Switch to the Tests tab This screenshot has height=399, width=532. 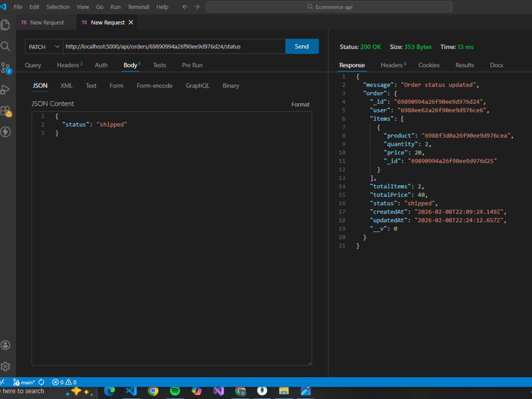coord(160,65)
